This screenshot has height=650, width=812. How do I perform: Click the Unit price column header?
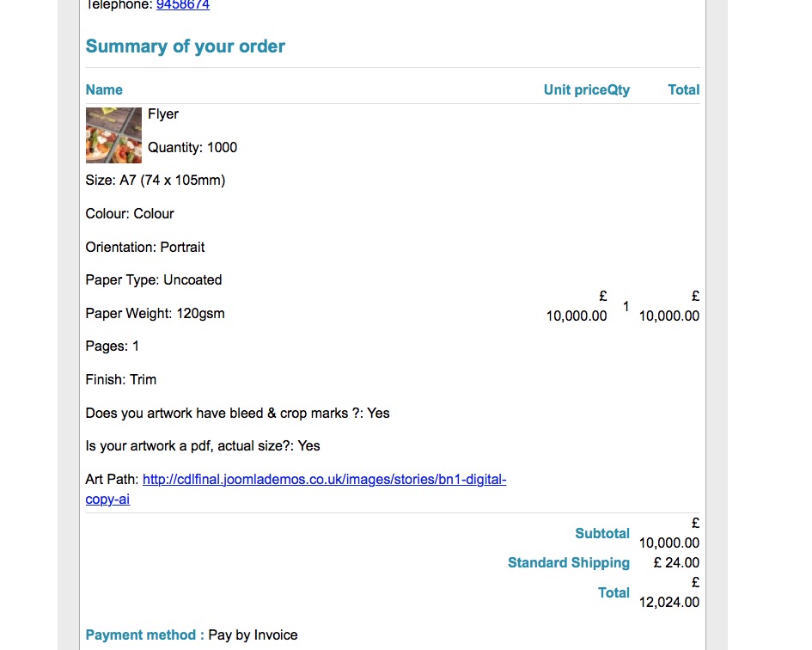[575, 89]
